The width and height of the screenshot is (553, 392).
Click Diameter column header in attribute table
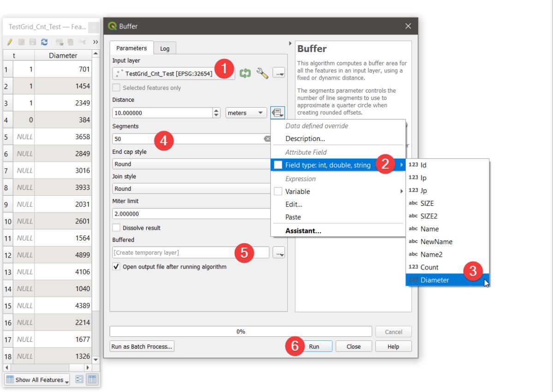click(x=63, y=55)
